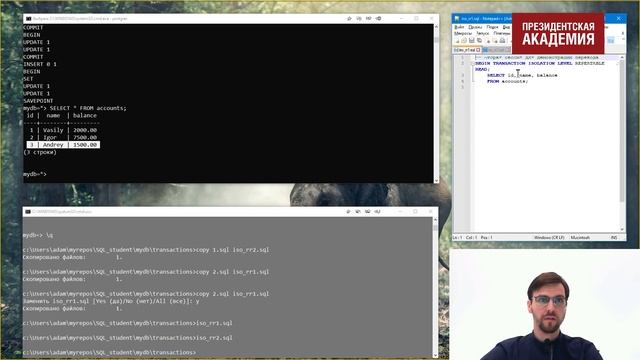Click the 'SAVEPOINT' output line in psql
This screenshot has width=640, height=360.
pyautogui.click(x=38, y=101)
